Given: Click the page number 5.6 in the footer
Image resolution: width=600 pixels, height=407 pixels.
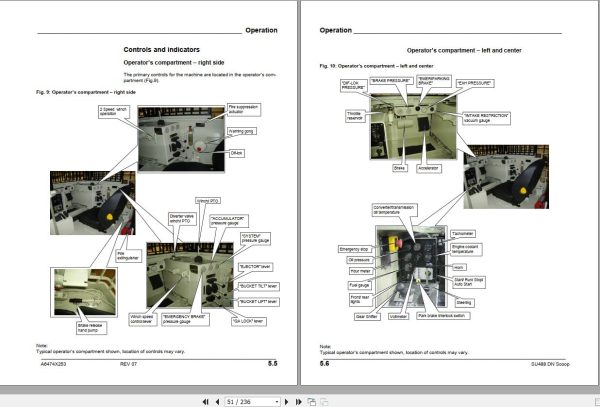Looking at the screenshot, I should point(324,363).
